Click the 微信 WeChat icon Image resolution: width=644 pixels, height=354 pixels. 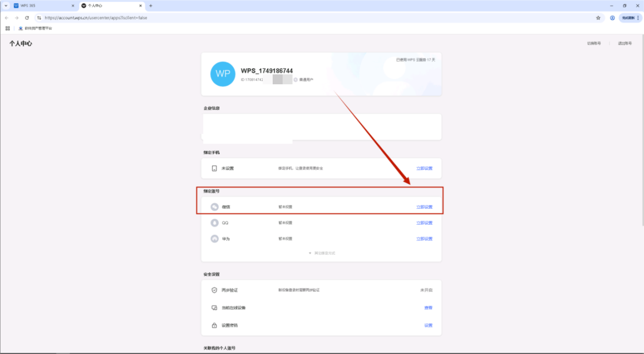click(214, 207)
